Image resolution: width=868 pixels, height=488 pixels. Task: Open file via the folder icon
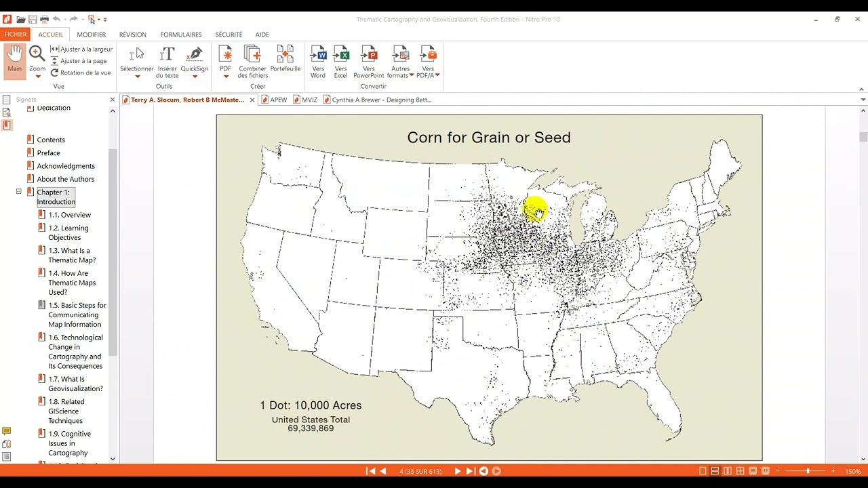[21, 20]
